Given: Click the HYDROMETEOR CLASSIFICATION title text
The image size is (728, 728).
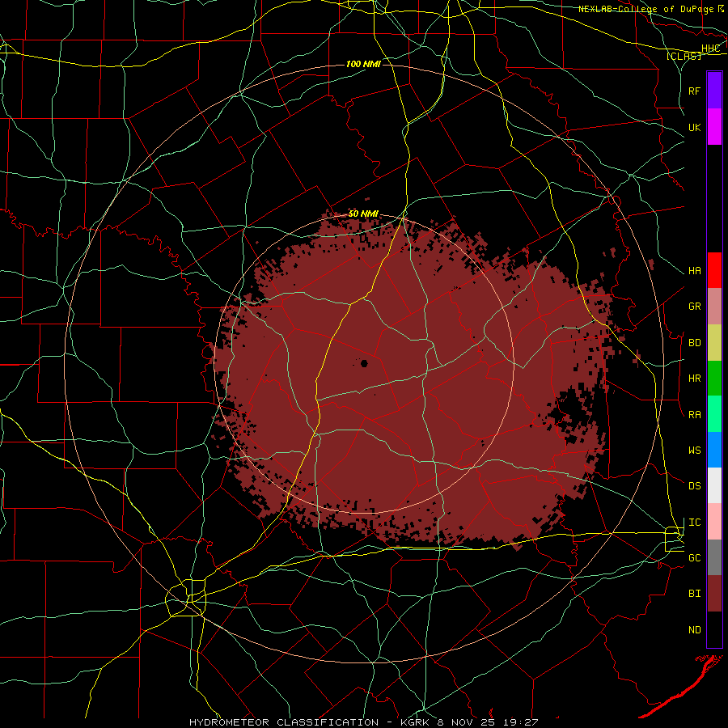Looking at the screenshot, I should (x=284, y=722).
